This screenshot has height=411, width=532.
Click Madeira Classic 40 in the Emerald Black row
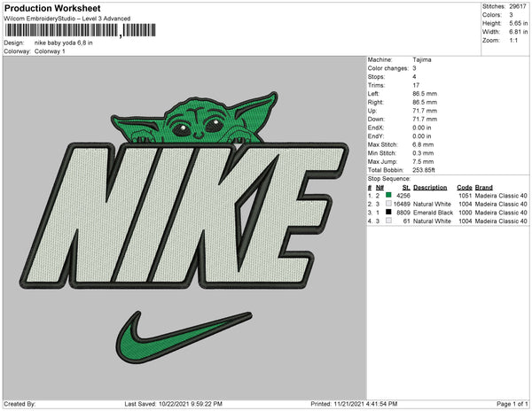tap(501, 213)
